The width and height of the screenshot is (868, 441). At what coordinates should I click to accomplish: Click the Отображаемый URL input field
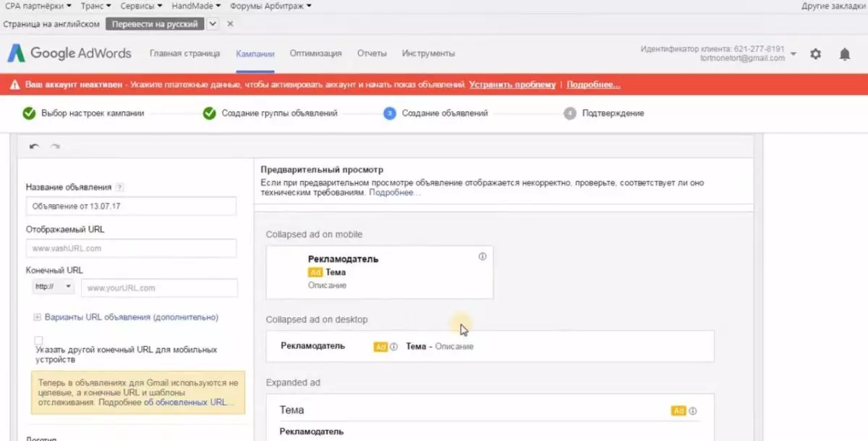(131, 248)
